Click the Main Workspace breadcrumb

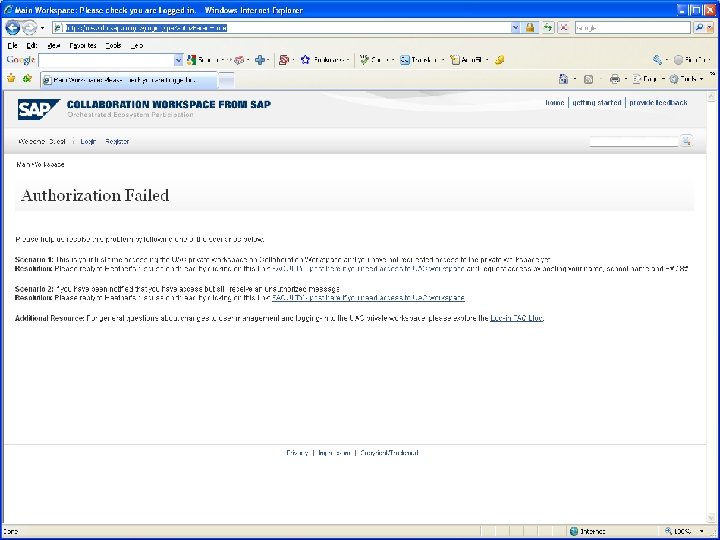click(x=40, y=164)
